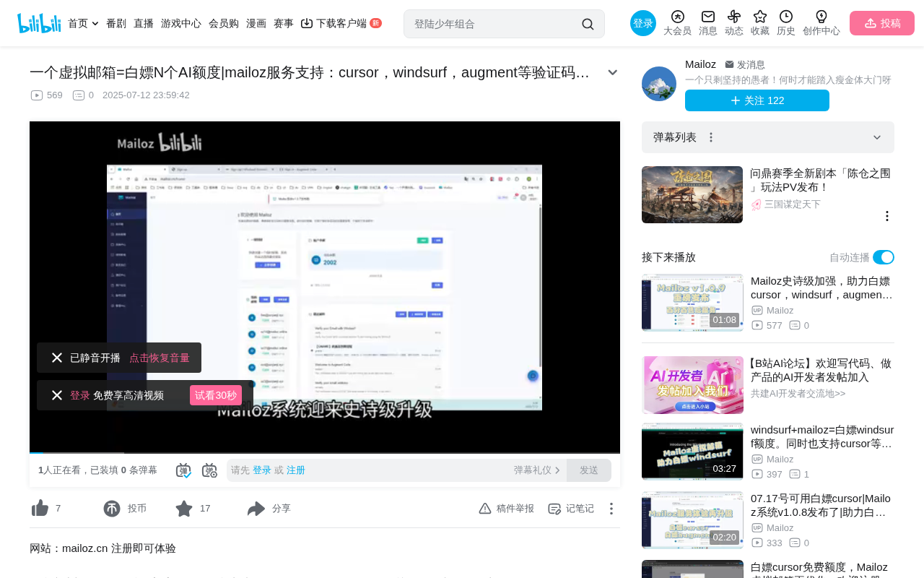Like the video thumbs-up icon
Viewport: 924px width, 578px height.
40,509
